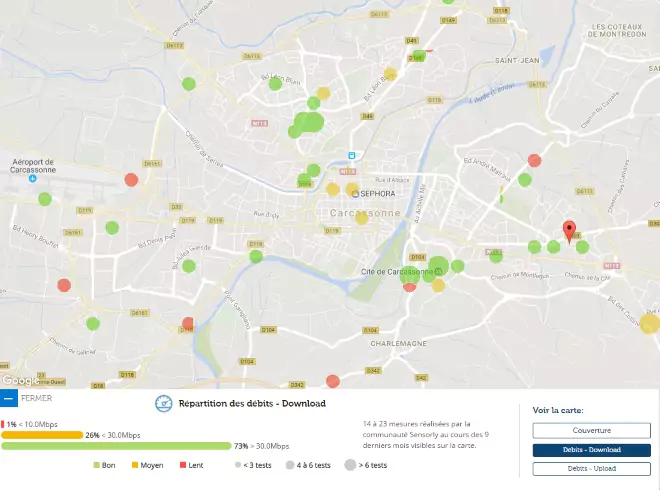Collapse the panel with the blue minus icon
Screen dimensions: 660x490
click(9, 398)
